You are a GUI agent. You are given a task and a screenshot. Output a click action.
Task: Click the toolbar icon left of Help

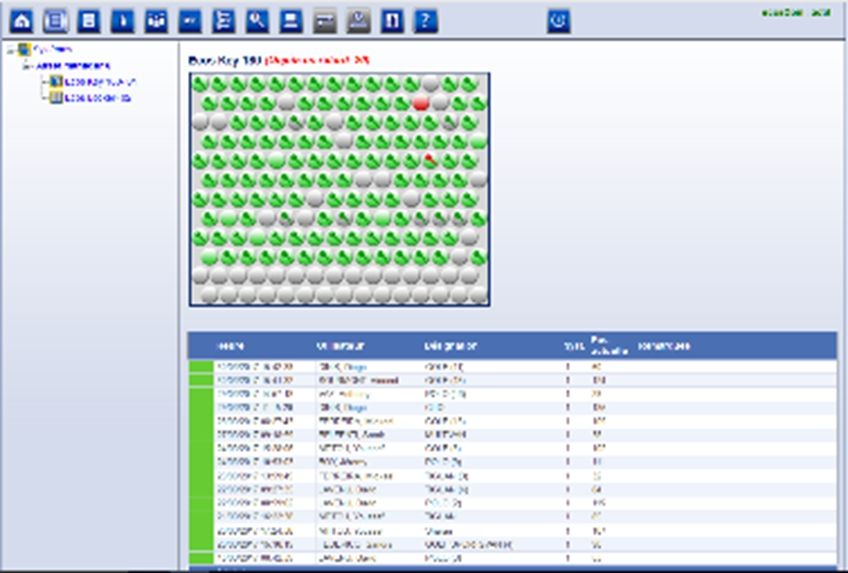pos(392,19)
